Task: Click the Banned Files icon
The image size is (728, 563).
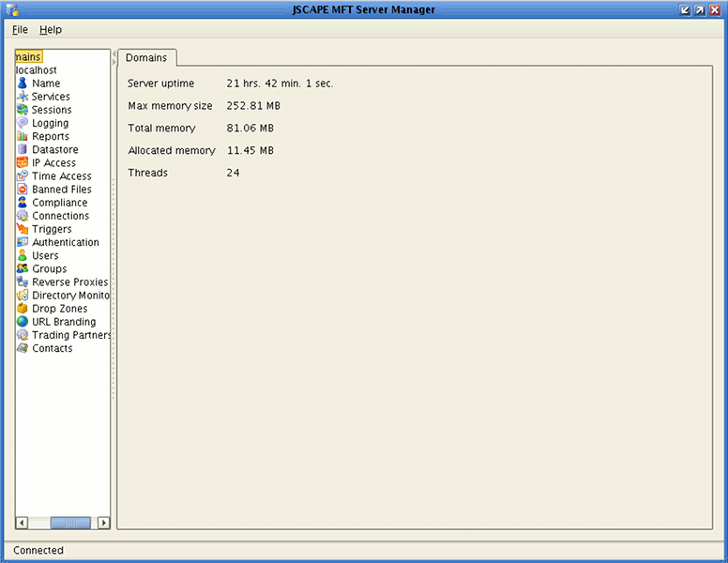Action: [x=23, y=189]
